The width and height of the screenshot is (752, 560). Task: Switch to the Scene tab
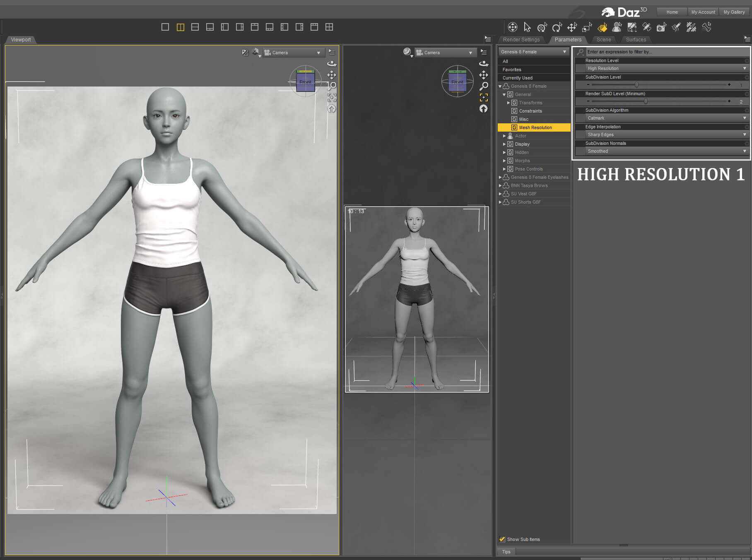604,40
